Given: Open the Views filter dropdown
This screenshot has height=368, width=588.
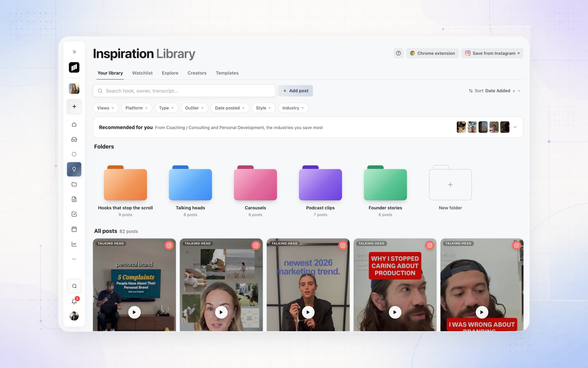Looking at the screenshot, I should coord(106,108).
